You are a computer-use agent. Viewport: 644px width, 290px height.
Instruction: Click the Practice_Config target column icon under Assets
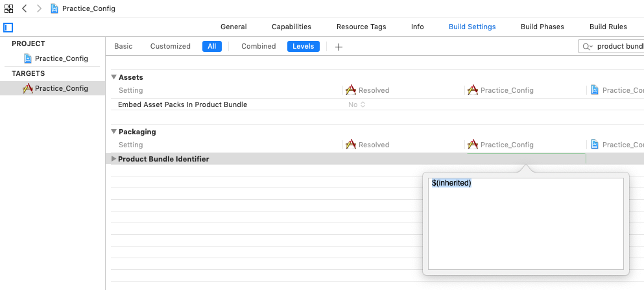click(473, 90)
